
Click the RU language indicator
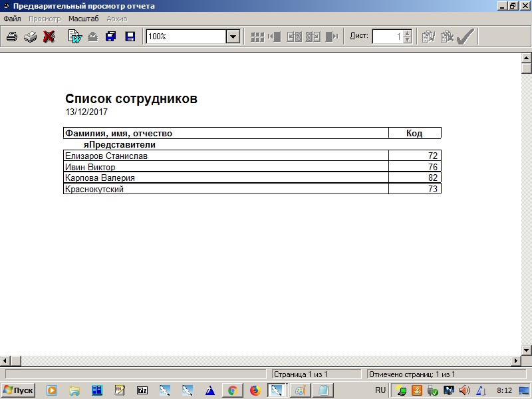tap(380, 390)
